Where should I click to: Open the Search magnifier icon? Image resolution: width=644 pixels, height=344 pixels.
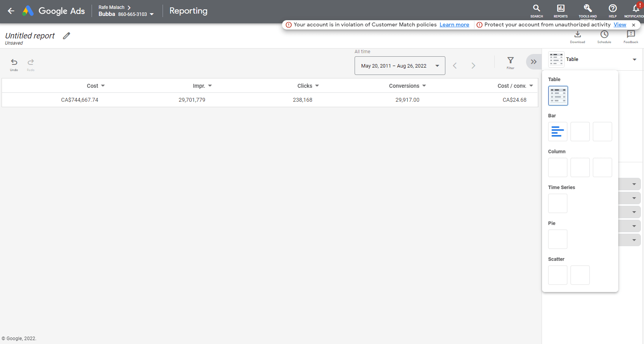[537, 9]
